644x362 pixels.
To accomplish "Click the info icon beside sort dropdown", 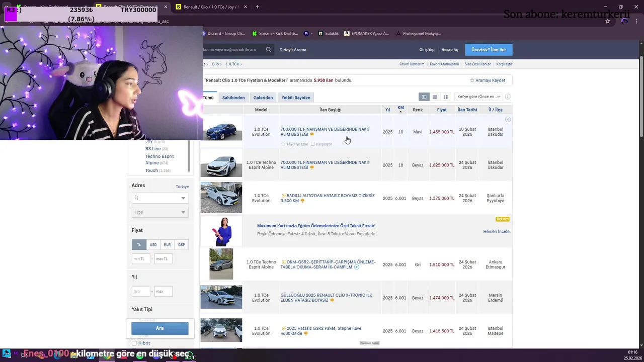I will click(508, 97).
